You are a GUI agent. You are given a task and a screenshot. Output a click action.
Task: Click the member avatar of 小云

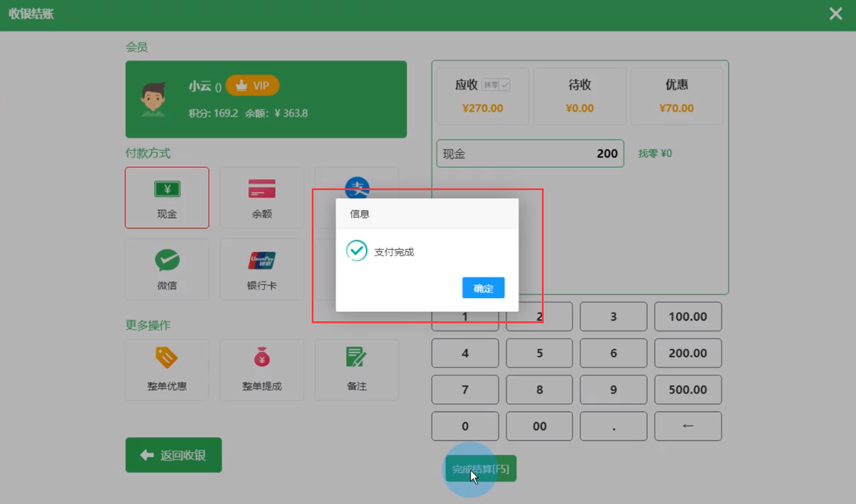pyautogui.click(x=153, y=99)
